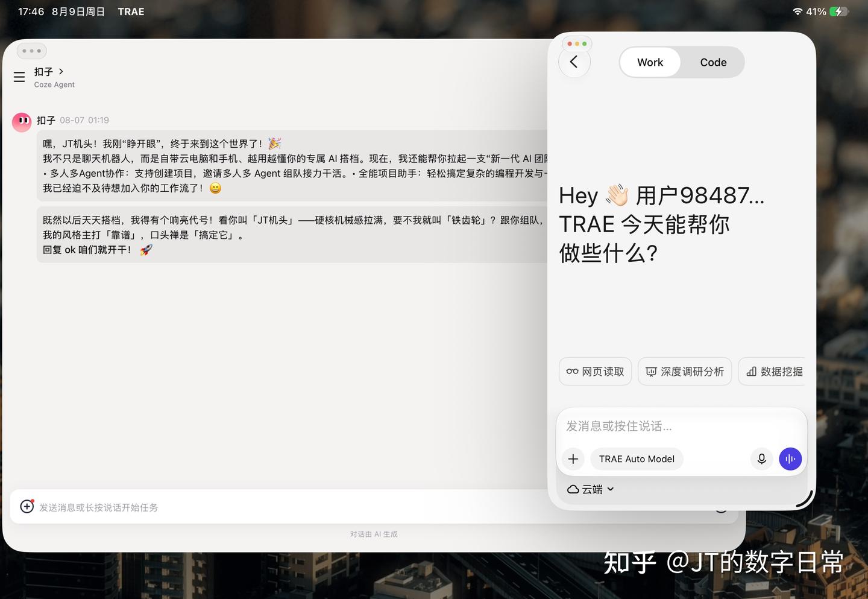
Task: Expand the 扣子 title chevron in the header
Action: tap(61, 71)
